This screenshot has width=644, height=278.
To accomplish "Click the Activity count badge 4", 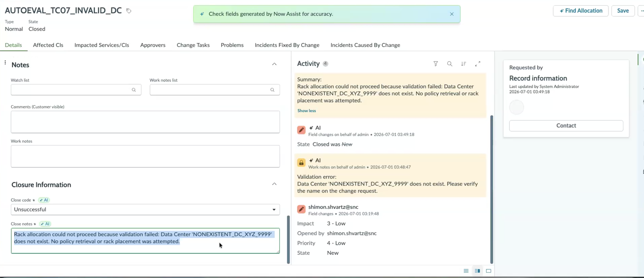I will [x=325, y=64].
